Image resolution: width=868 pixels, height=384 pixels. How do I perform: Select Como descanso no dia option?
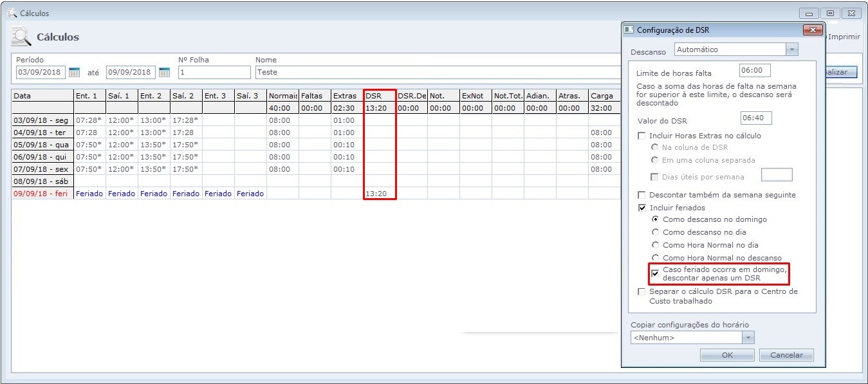pyautogui.click(x=656, y=232)
